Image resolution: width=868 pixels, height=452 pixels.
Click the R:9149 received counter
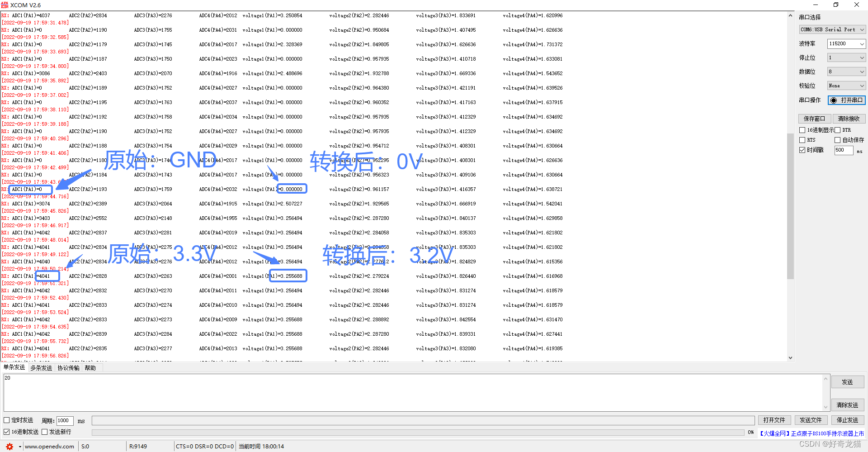click(x=138, y=447)
